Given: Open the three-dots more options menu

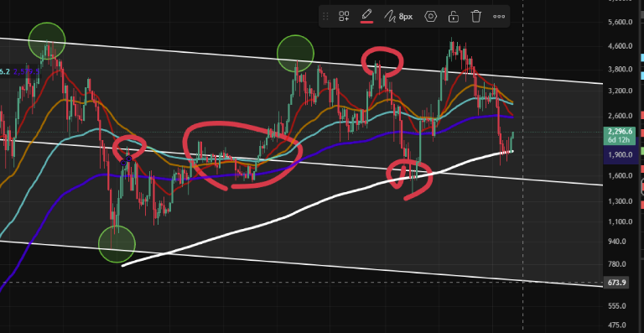Looking at the screenshot, I should click(x=499, y=17).
